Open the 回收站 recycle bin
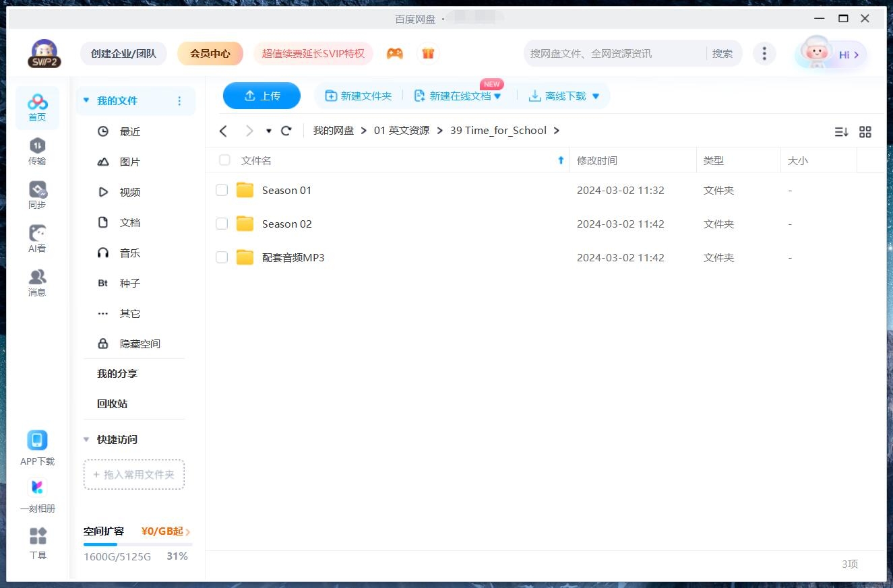Viewport: 893px width, 588px height. pos(113,403)
